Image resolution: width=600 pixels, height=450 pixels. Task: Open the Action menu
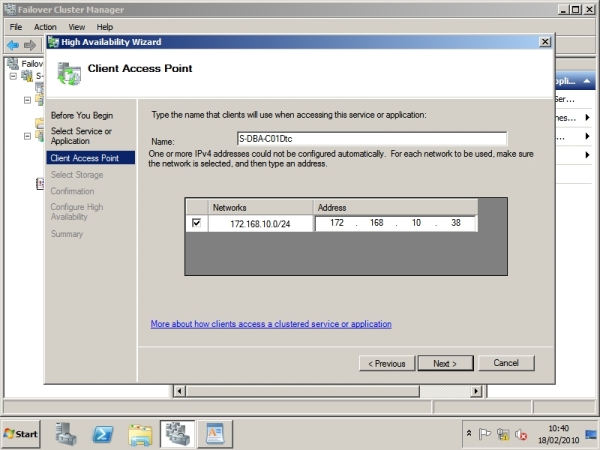pyautogui.click(x=45, y=27)
